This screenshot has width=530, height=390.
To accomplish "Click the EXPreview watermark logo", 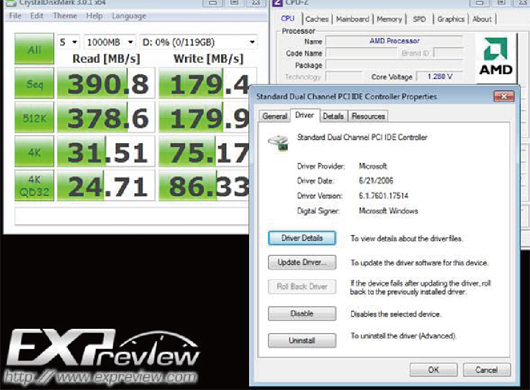I will point(102,358).
